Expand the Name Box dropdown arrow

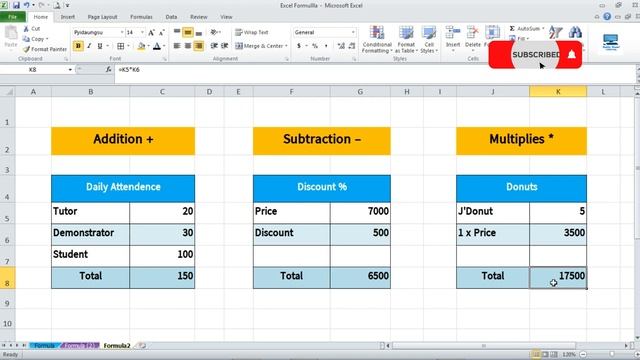(x=70, y=70)
